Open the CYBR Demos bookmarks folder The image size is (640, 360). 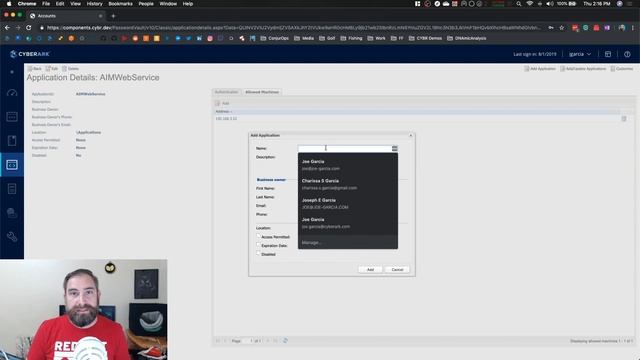click(x=425, y=38)
